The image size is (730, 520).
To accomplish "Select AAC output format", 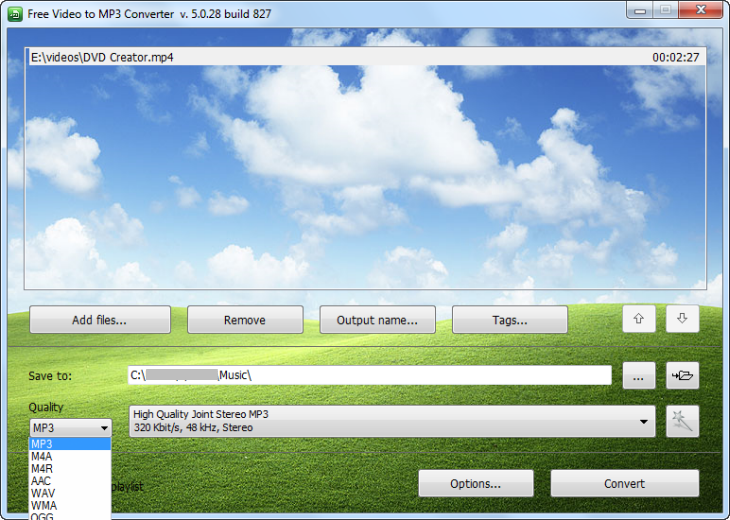I will (x=70, y=481).
